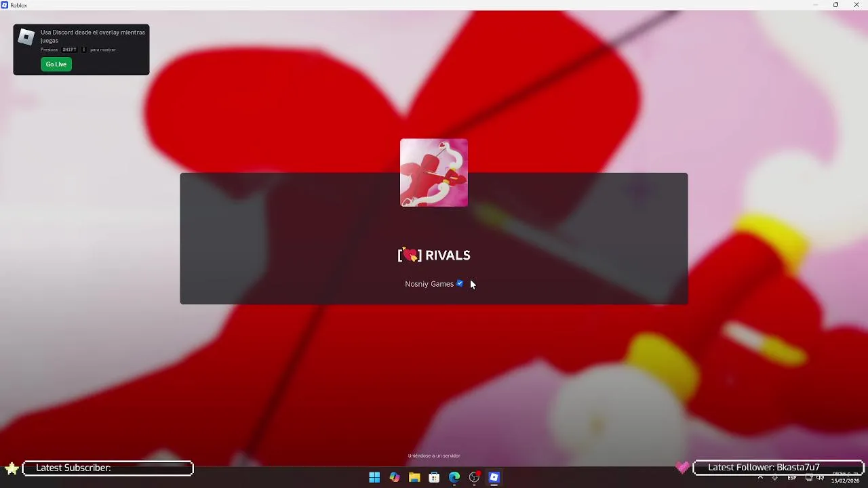Click the blue verified badge beside Nosniy Games

click(460, 283)
